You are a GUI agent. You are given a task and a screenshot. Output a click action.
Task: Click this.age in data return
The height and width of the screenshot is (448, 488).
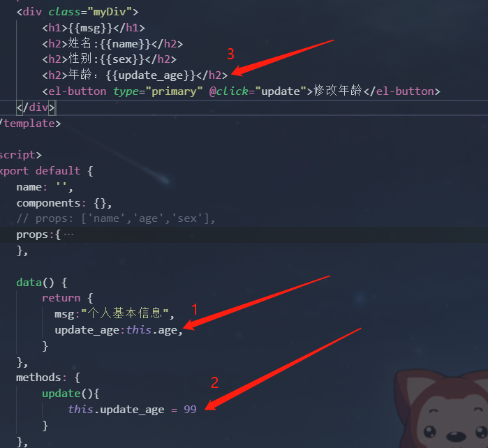[151, 330]
